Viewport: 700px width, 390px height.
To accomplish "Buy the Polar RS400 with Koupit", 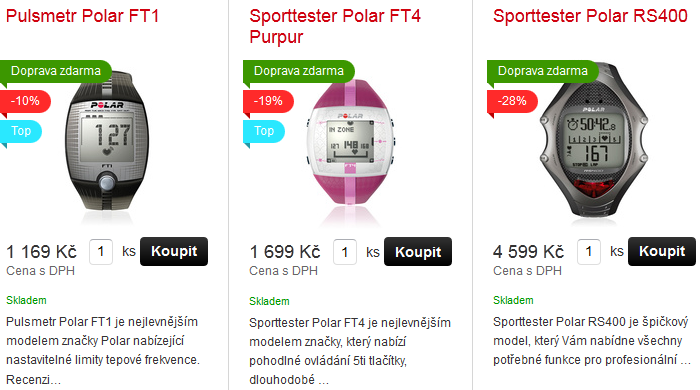I will [662, 251].
